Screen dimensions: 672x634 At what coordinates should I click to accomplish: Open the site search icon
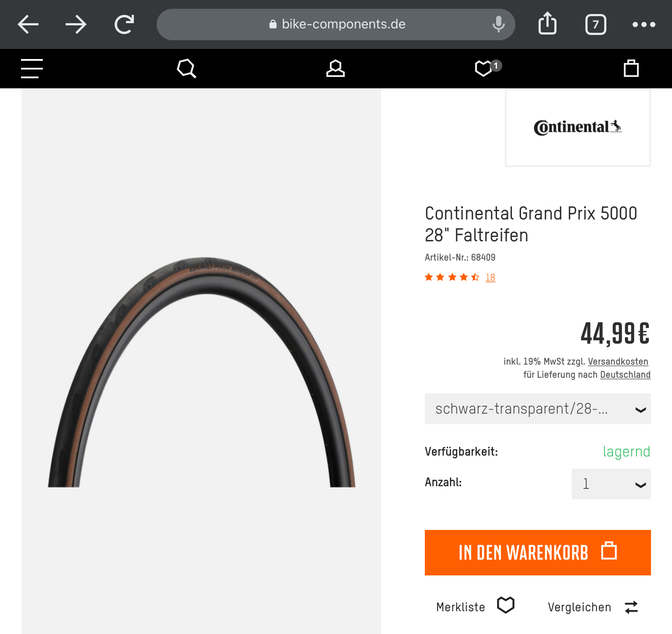coord(186,69)
